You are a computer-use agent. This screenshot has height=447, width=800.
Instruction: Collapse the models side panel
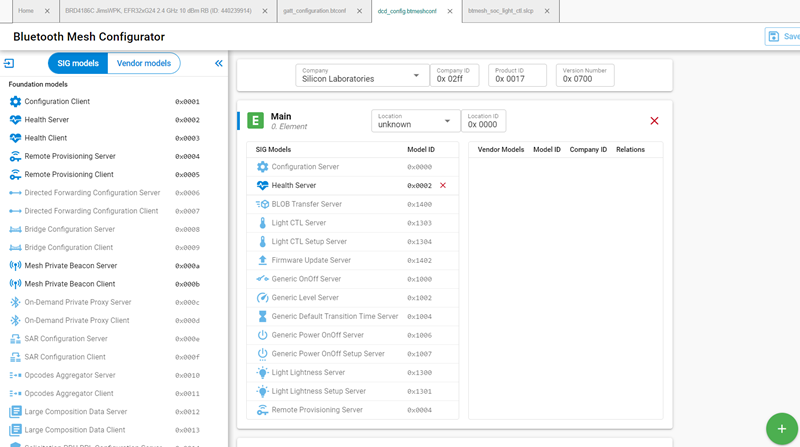[218, 63]
